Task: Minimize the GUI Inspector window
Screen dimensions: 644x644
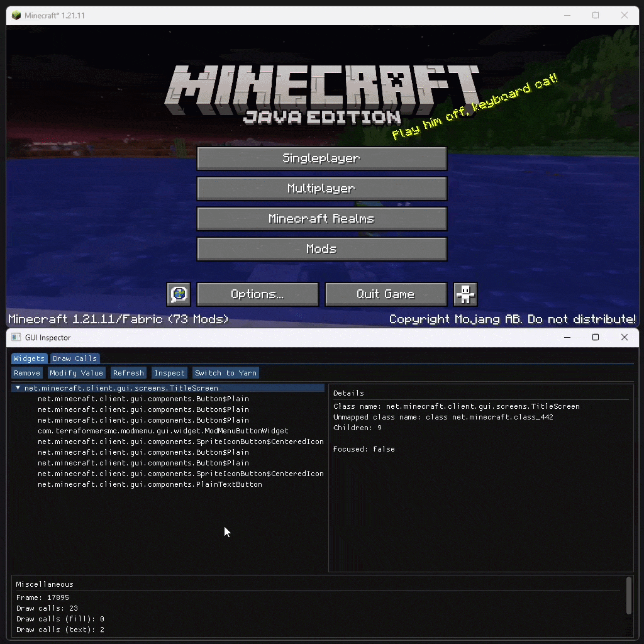Action: (567, 337)
